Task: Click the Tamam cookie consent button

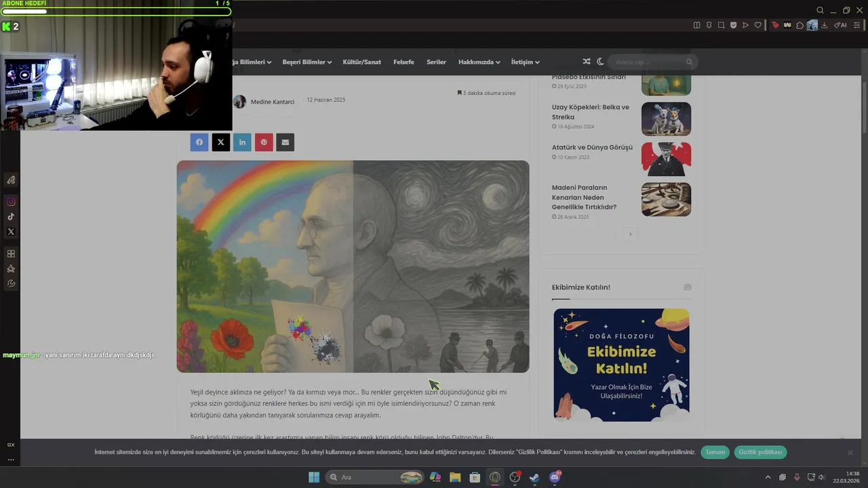Action: coord(715,452)
